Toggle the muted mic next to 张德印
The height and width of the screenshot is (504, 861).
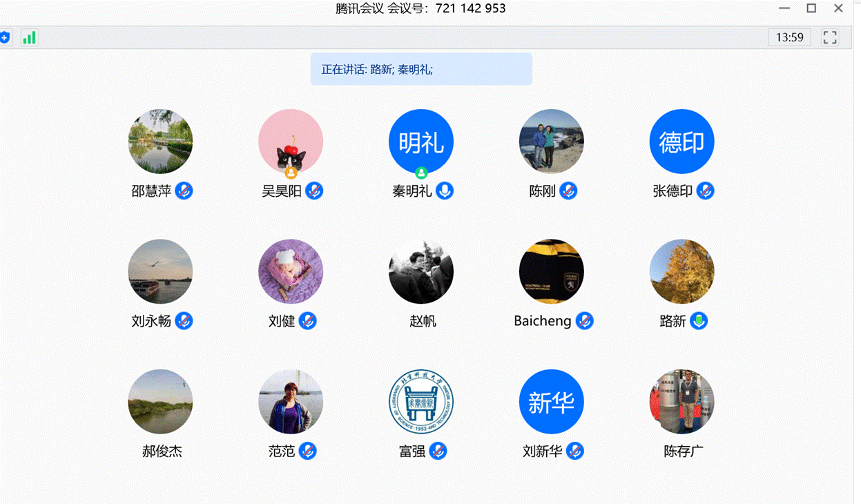tap(705, 191)
